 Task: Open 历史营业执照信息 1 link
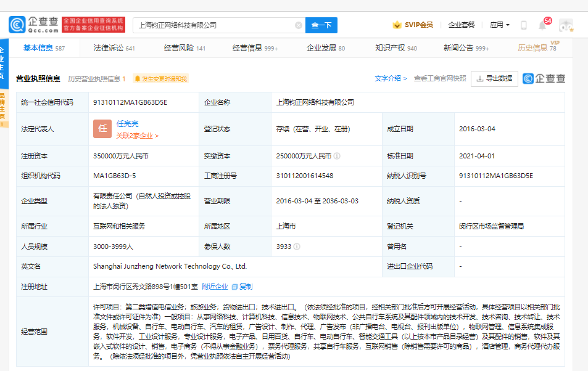tap(96, 79)
